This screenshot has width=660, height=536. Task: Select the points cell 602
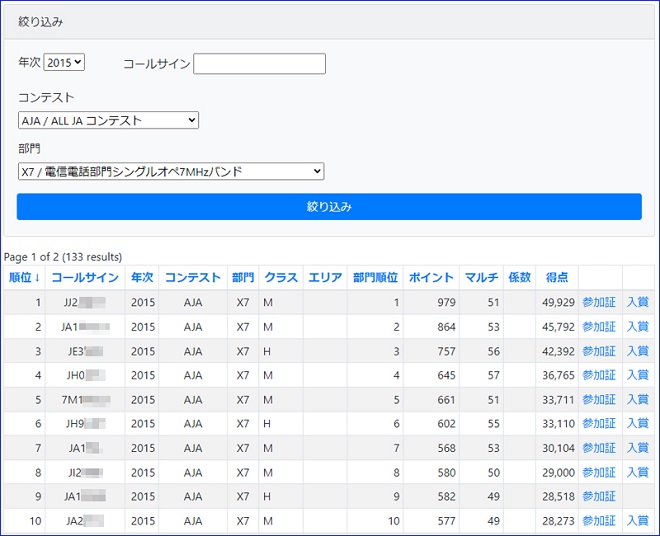(x=431, y=424)
